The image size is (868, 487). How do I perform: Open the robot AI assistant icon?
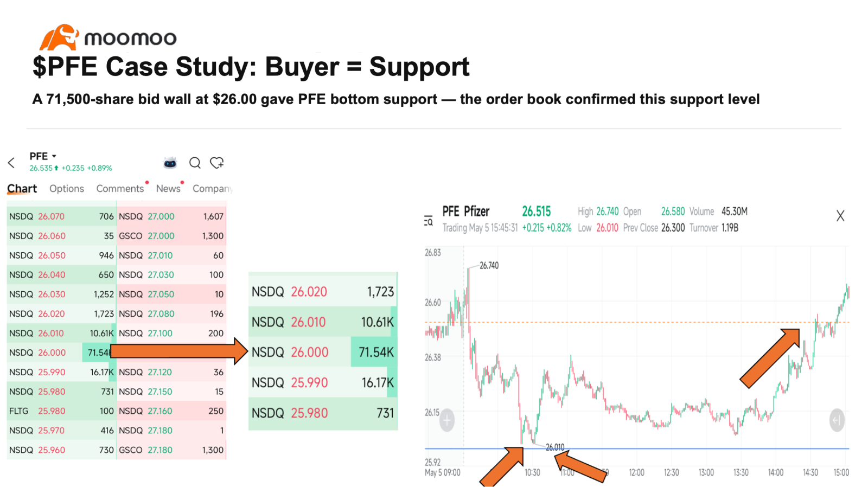click(170, 163)
